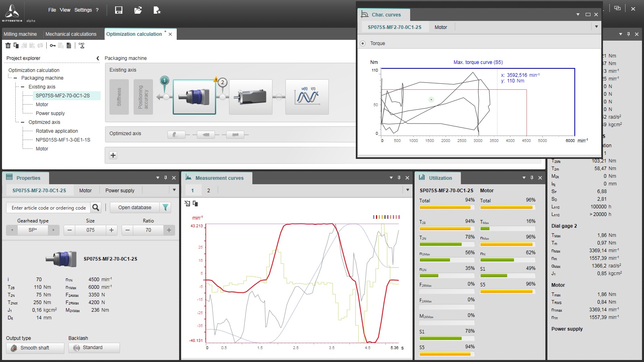Toggle the pin on the Utilization panel

click(x=532, y=178)
